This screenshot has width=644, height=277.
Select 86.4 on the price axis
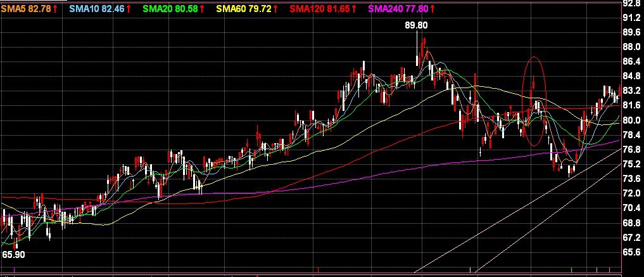(631, 61)
